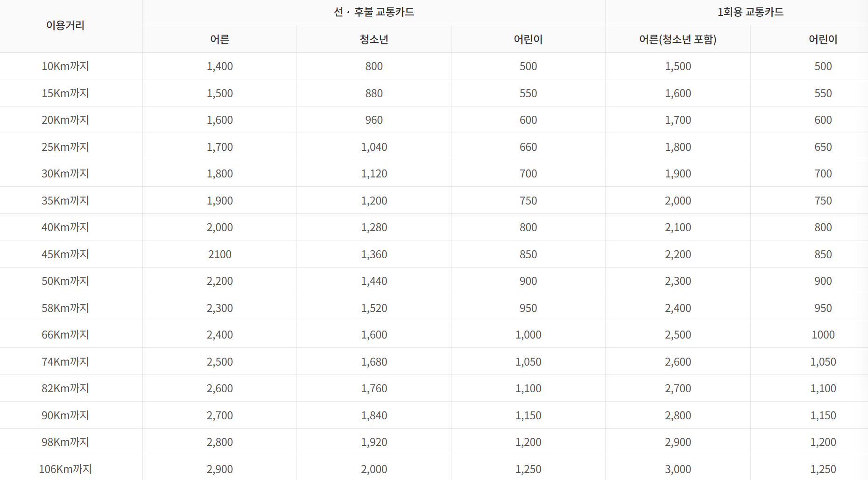Select the 어린이 header under 선·후불 교통카드

(x=528, y=39)
